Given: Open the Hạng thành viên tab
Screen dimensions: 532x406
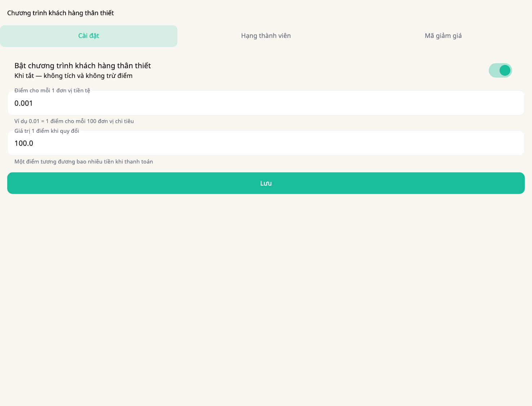Looking at the screenshot, I should 266,36.
